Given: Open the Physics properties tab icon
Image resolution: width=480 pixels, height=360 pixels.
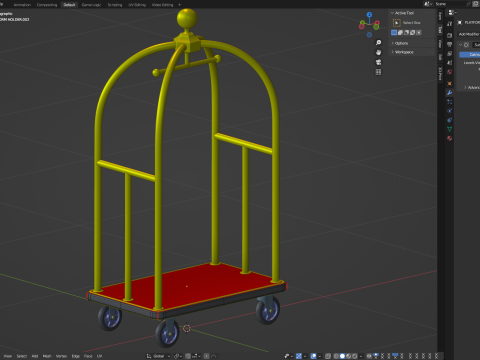Looking at the screenshot, I should click(x=449, y=111).
